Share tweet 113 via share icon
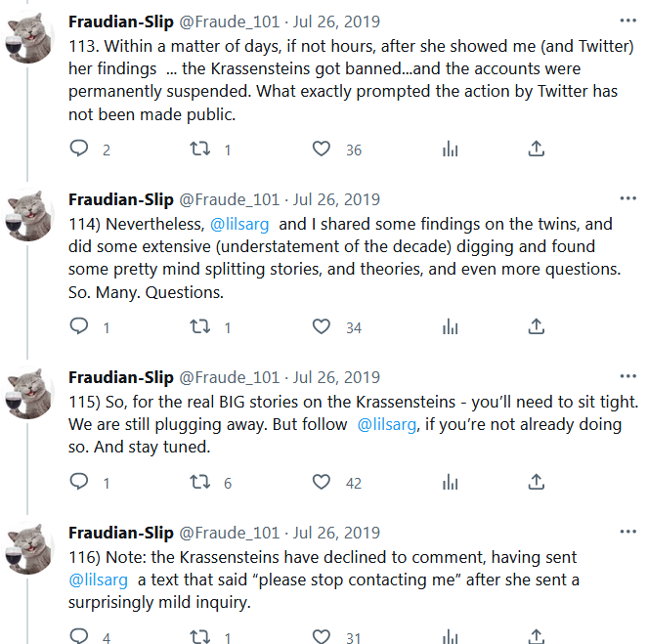The image size is (648, 644). click(536, 150)
